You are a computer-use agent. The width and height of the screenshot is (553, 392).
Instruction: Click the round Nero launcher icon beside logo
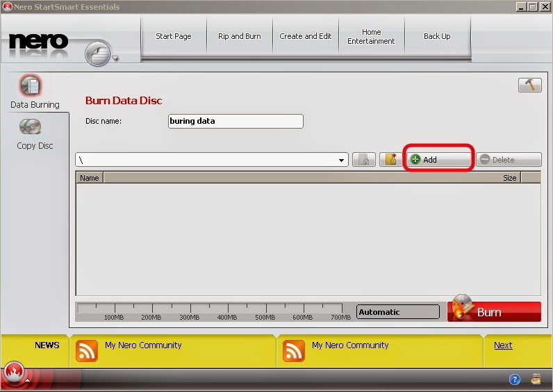pos(98,54)
